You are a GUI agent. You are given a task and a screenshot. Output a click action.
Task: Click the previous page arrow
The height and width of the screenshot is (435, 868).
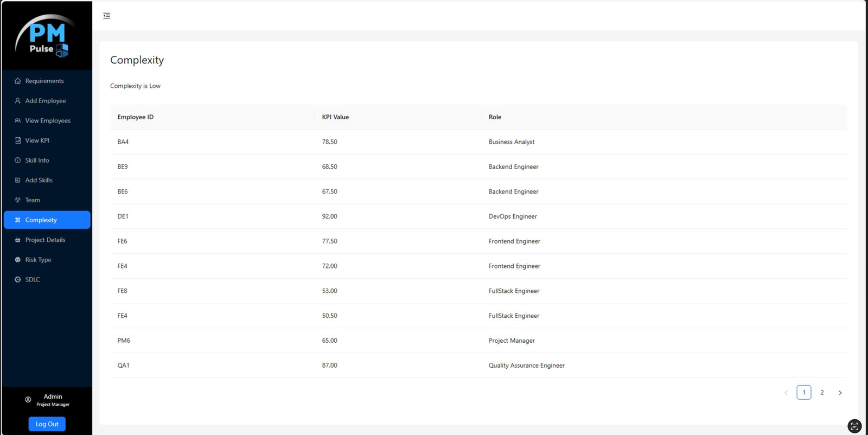click(786, 393)
